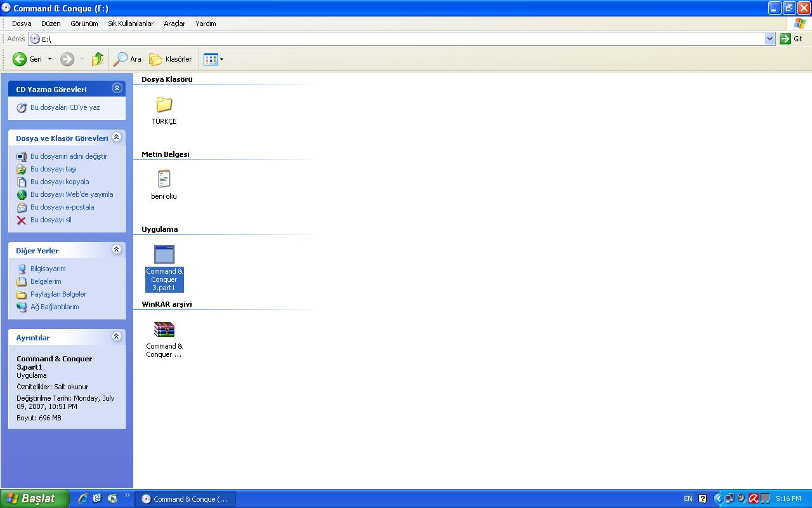Click Bu dosyayı kopyala link

tap(60, 182)
